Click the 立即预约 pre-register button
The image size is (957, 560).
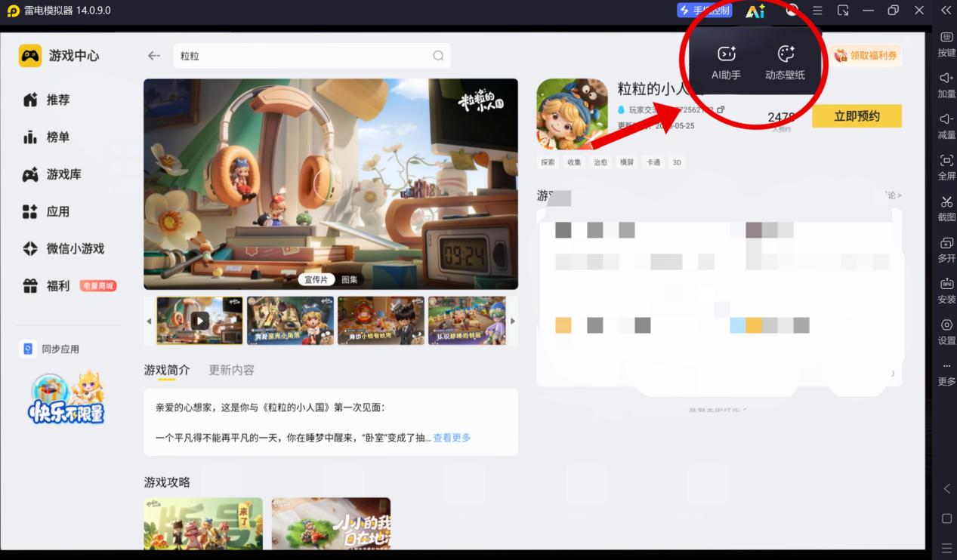(x=857, y=116)
